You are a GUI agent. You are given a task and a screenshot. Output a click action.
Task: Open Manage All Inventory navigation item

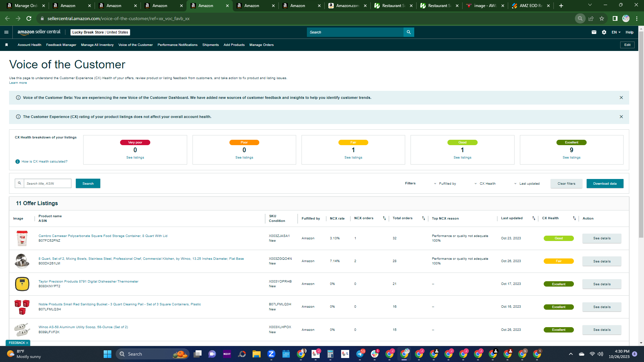click(x=97, y=45)
